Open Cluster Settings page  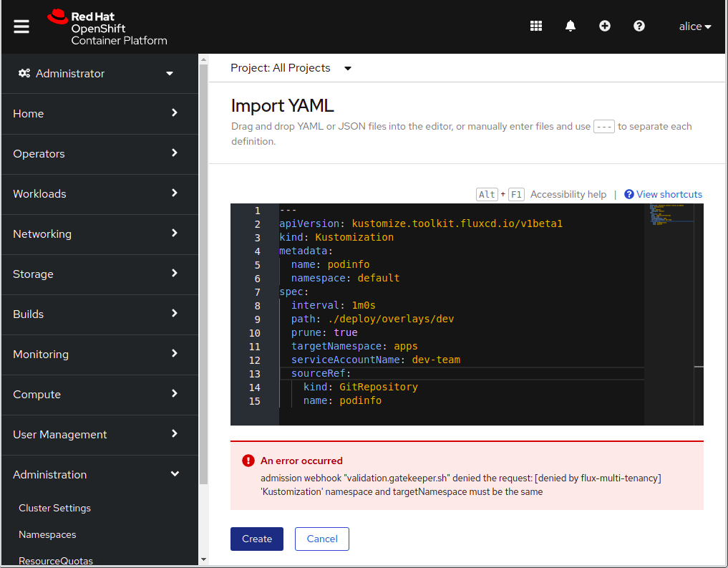[55, 508]
